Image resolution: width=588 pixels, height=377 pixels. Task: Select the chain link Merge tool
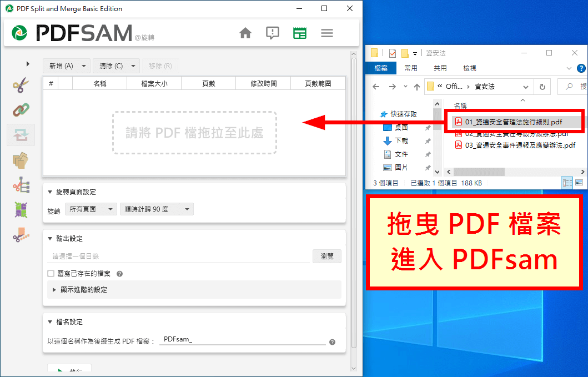tap(21, 110)
